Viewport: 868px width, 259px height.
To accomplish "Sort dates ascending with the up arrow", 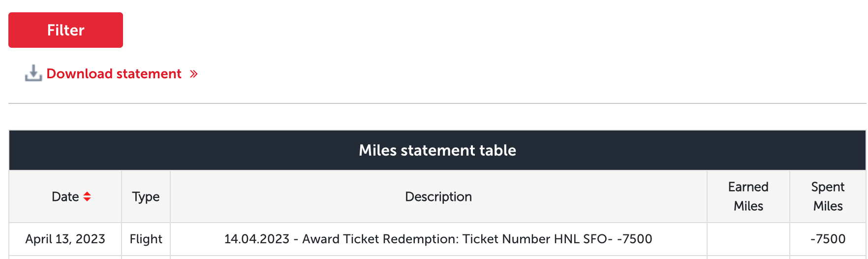I will point(87,194).
